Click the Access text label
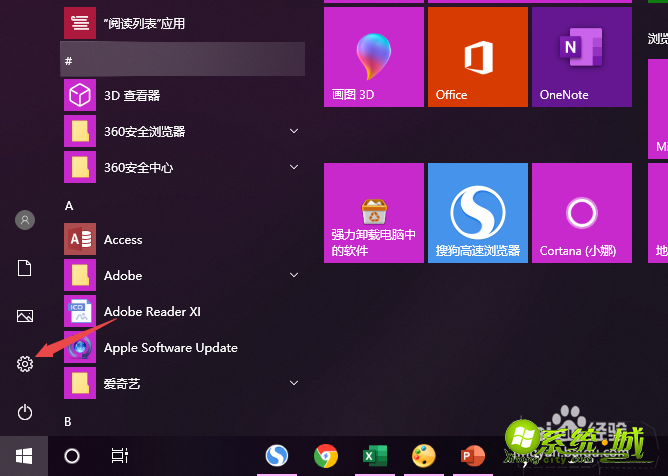The image size is (668, 476). click(123, 240)
